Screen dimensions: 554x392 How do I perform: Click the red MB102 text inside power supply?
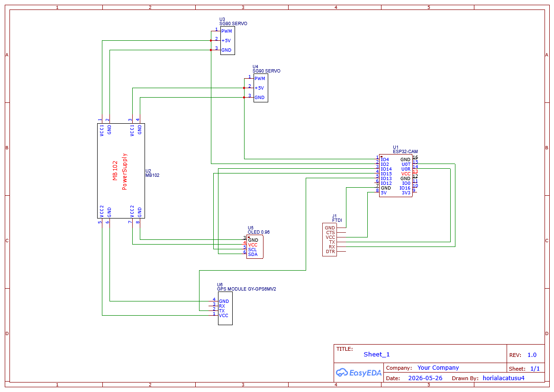coord(115,171)
